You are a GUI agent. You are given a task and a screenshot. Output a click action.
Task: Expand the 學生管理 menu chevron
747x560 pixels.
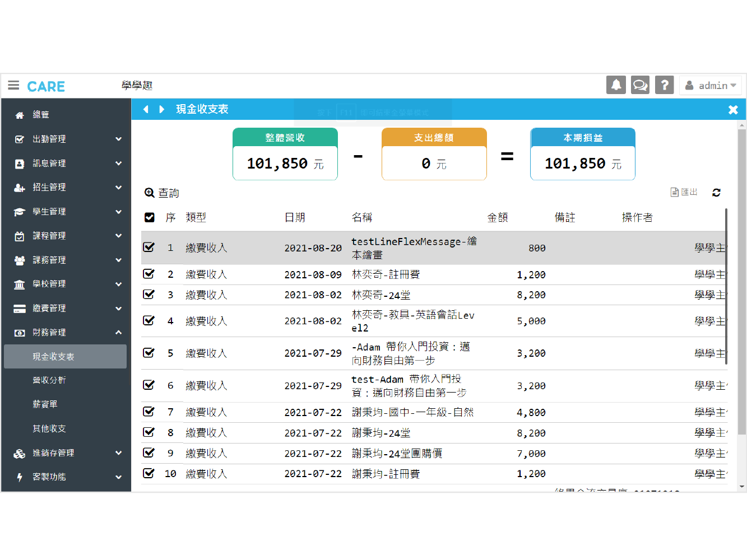[118, 212]
